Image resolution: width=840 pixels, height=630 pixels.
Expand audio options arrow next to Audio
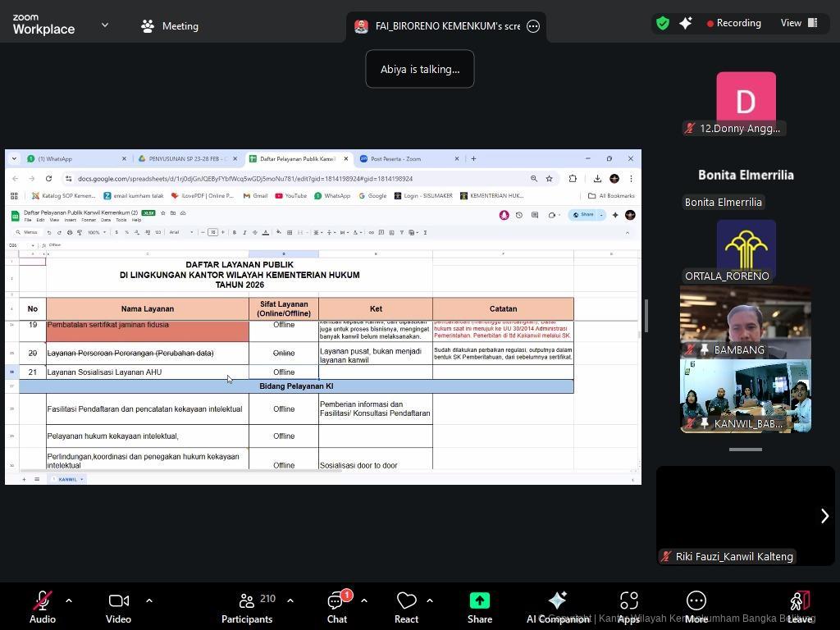(69, 600)
